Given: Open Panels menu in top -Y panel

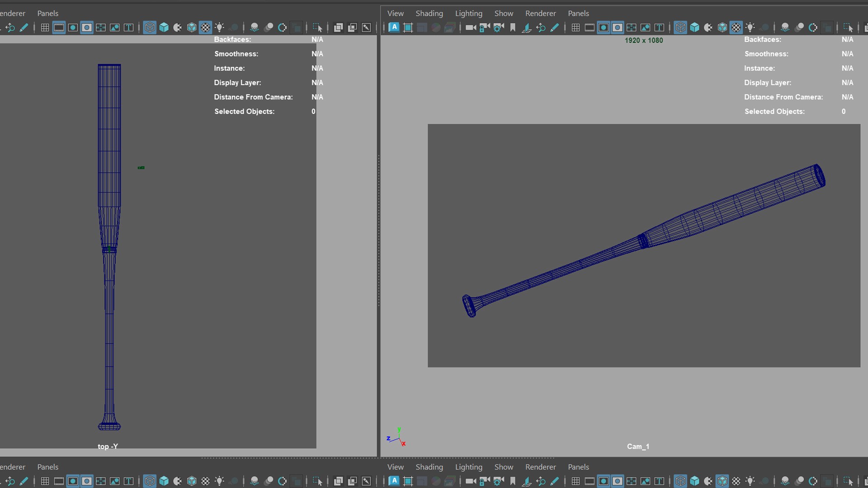Looking at the screenshot, I should click(x=47, y=14).
